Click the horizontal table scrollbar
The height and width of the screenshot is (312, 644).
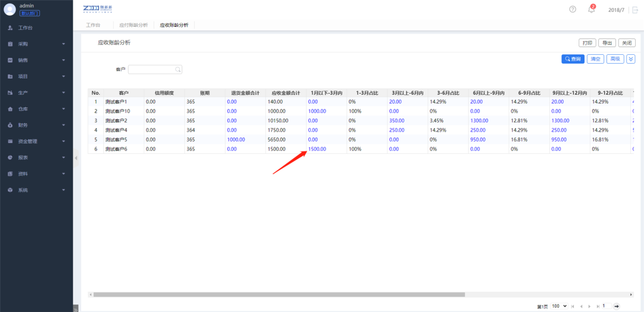tap(278, 295)
